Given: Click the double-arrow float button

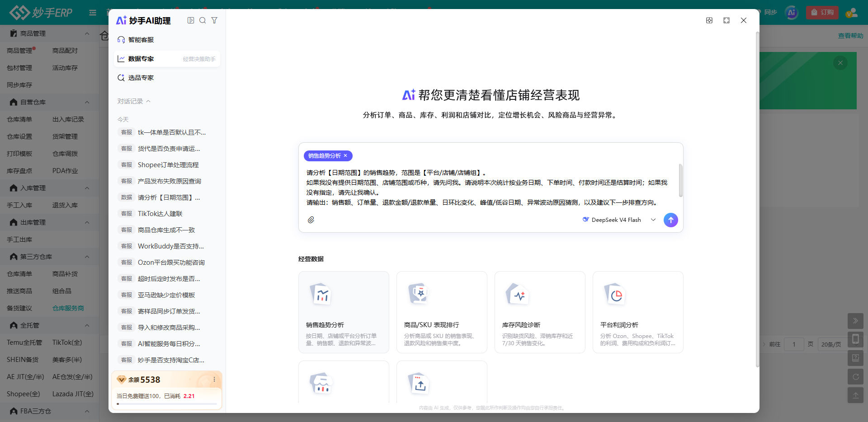Looking at the screenshot, I should pos(855,321).
